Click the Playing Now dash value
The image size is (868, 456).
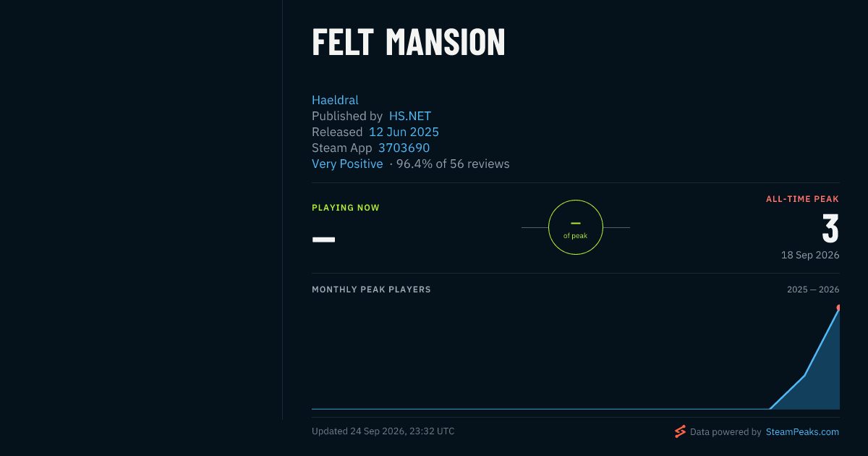click(x=323, y=238)
